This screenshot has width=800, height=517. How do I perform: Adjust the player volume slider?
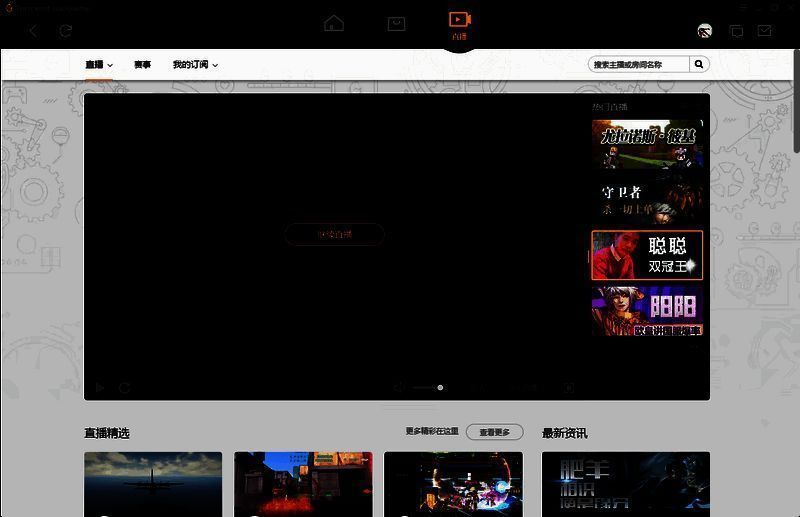tap(427, 388)
